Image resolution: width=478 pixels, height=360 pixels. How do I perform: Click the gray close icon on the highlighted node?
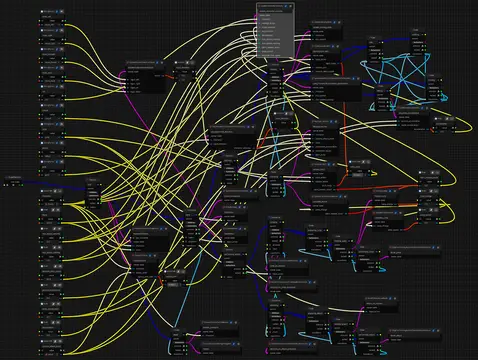click(x=290, y=6)
